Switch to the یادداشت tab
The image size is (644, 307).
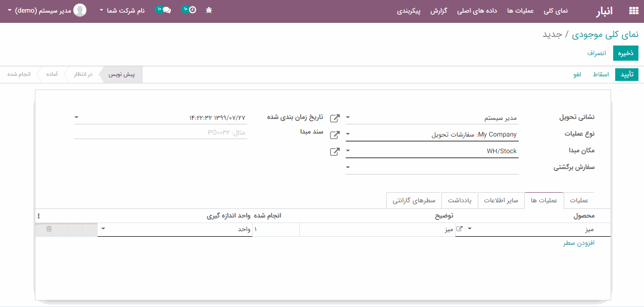point(460,200)
